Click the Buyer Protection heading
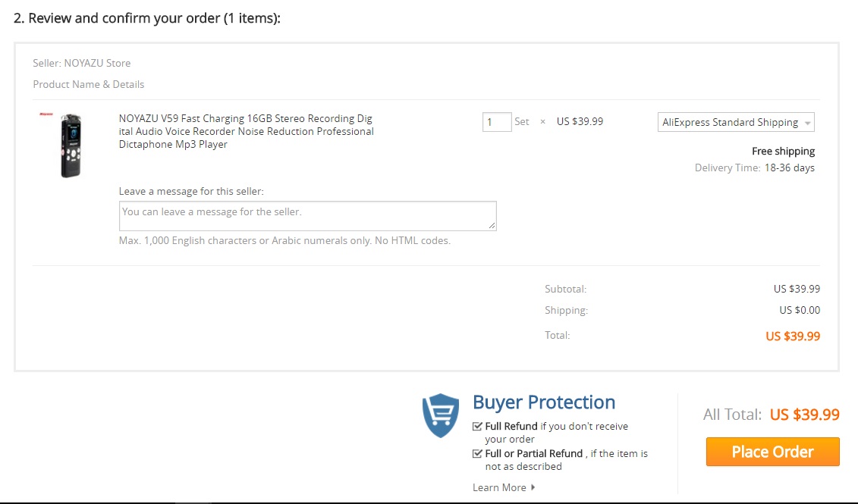The image size is (858, 504). [x=543, y=402]
